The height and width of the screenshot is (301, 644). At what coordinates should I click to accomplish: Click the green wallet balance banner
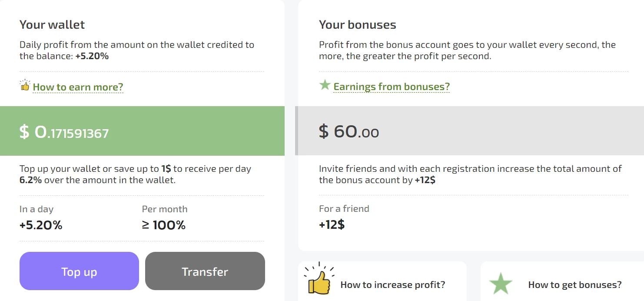click(x=142, y=131)
